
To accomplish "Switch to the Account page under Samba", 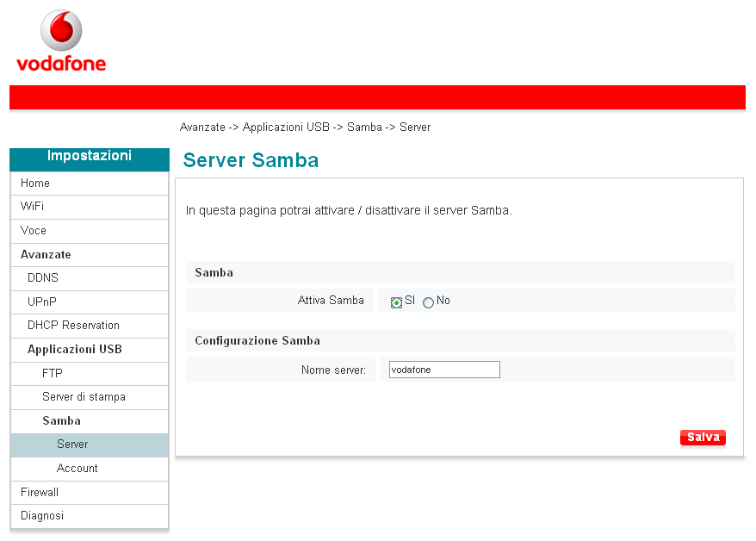I will tap(77, 468).
